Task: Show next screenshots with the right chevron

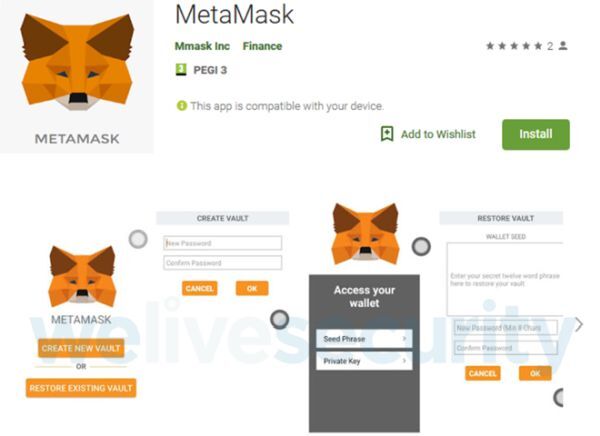Action: click(579, 325)
